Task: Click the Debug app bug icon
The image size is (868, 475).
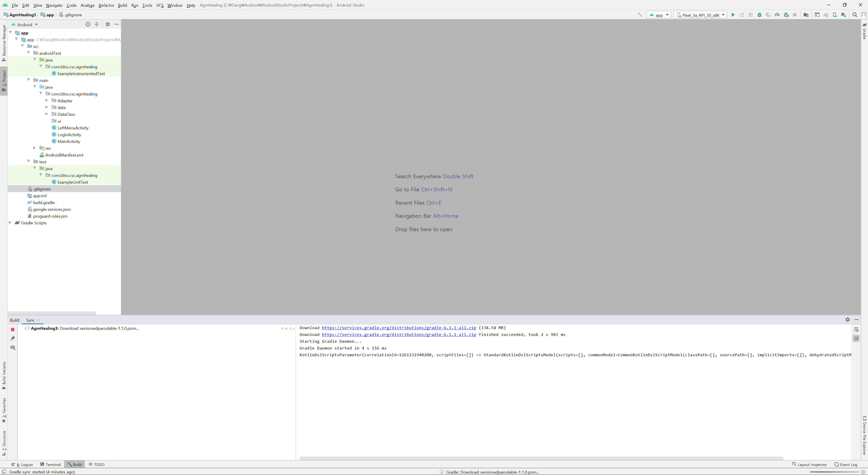Action: tap(759, 15)
